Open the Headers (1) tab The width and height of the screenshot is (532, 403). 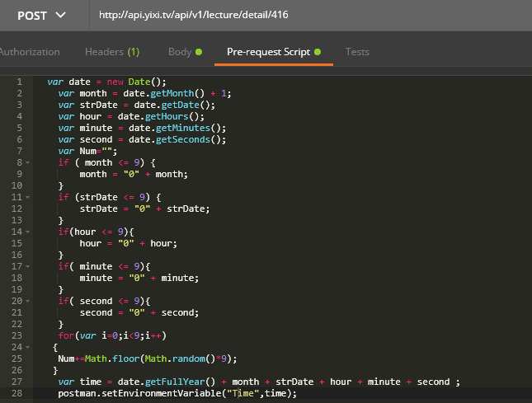click(x=112, y=52)
